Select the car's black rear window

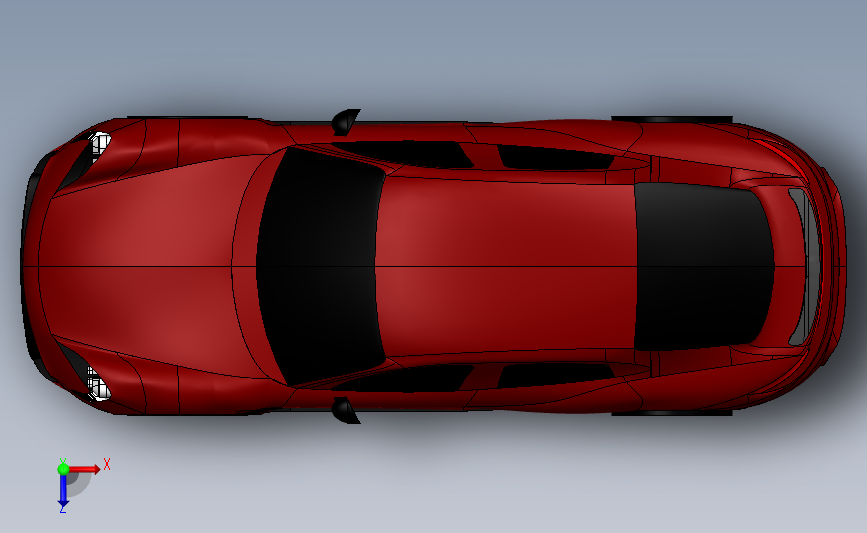tap(703, 266)
